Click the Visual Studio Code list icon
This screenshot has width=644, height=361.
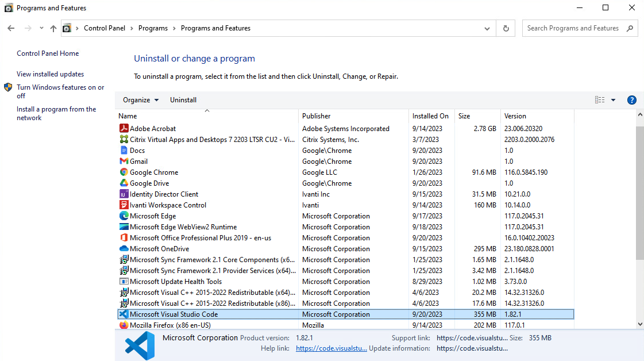click(124, 314)
